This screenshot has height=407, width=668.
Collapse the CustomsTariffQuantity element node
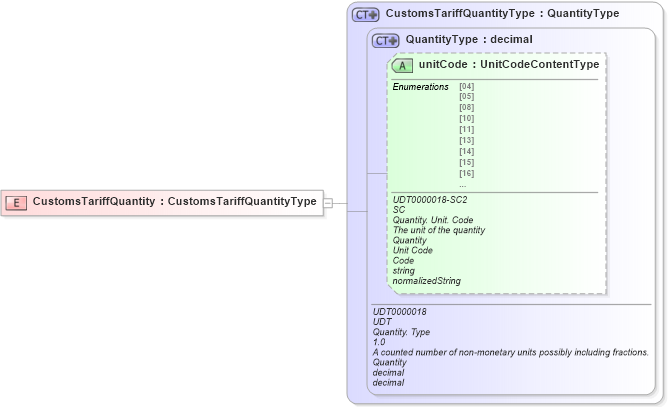point(328,203)
